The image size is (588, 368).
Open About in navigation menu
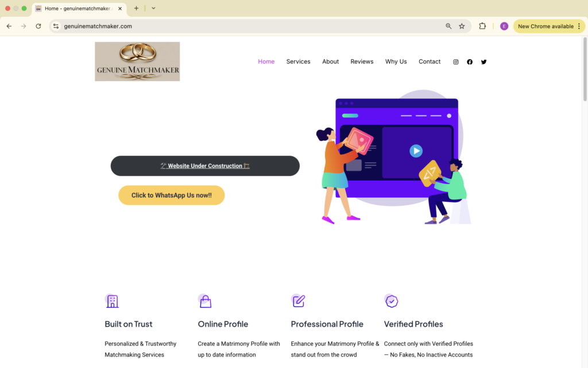(330, 62)
